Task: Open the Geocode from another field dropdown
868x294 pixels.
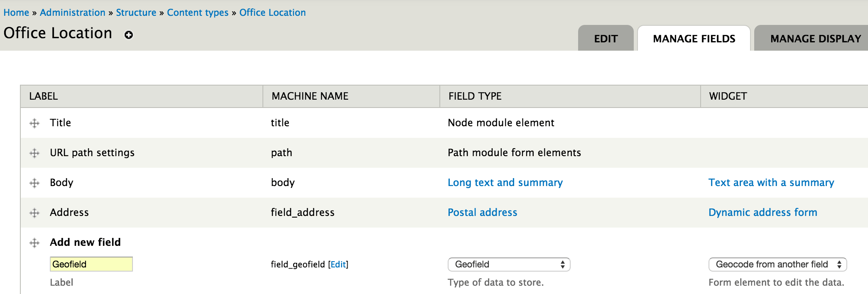Action: click(777, 265)
